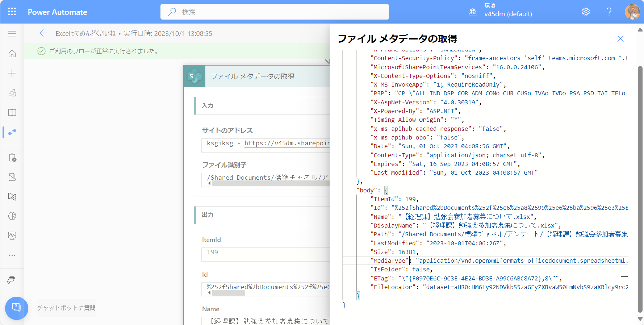Go to Home in sidebar

[12, 54]
